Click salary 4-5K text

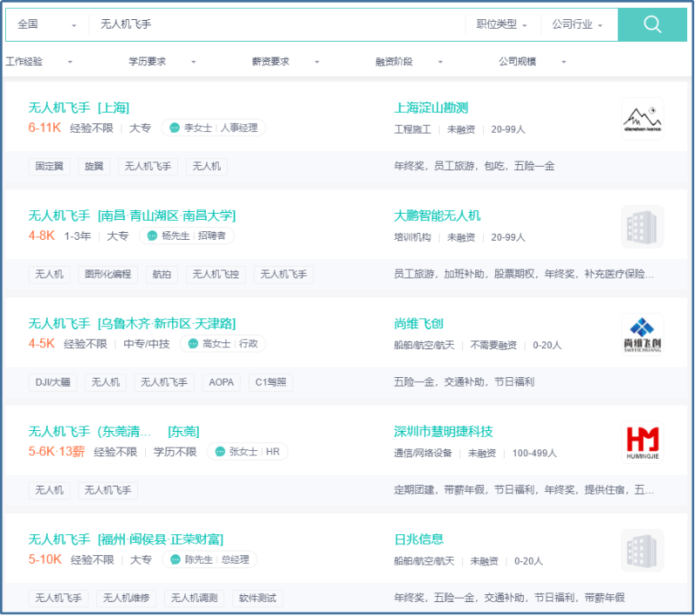pyautogui.click(x=42, y=344)
